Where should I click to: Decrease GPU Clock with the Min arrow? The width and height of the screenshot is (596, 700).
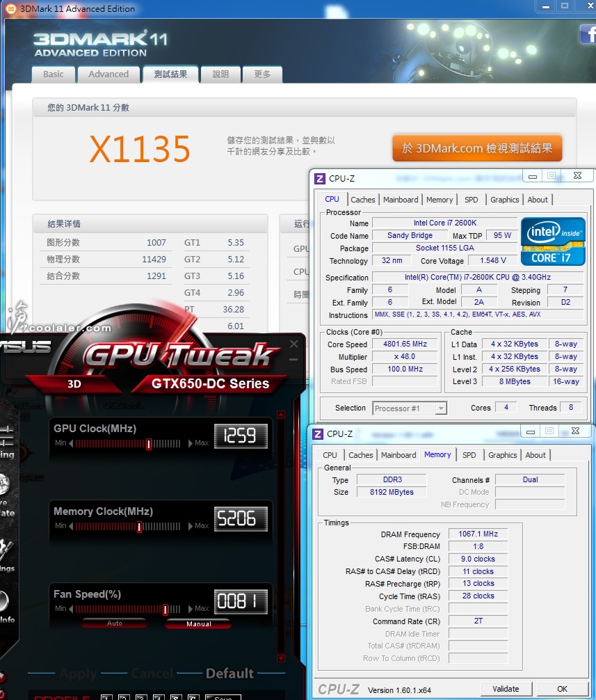tap(71, 443)
